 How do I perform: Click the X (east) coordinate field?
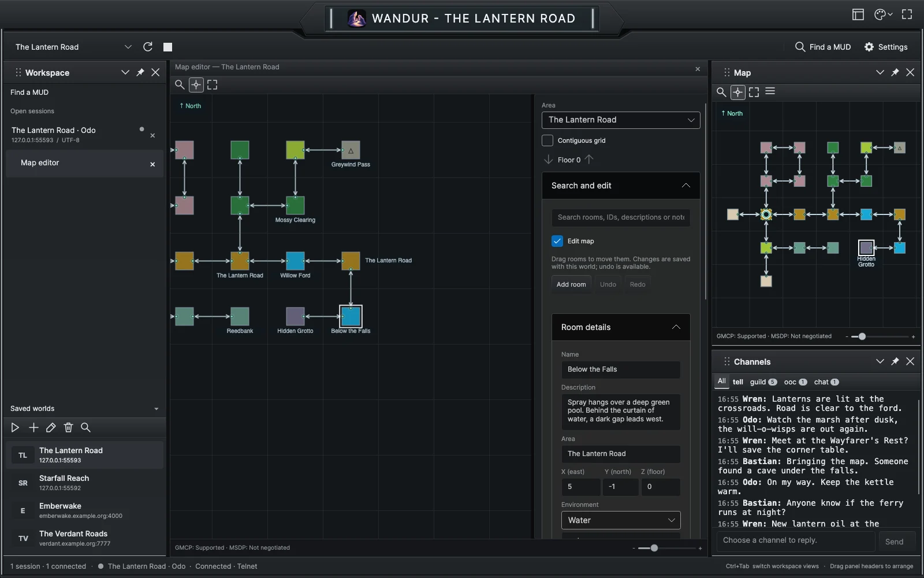coord(580,487)
